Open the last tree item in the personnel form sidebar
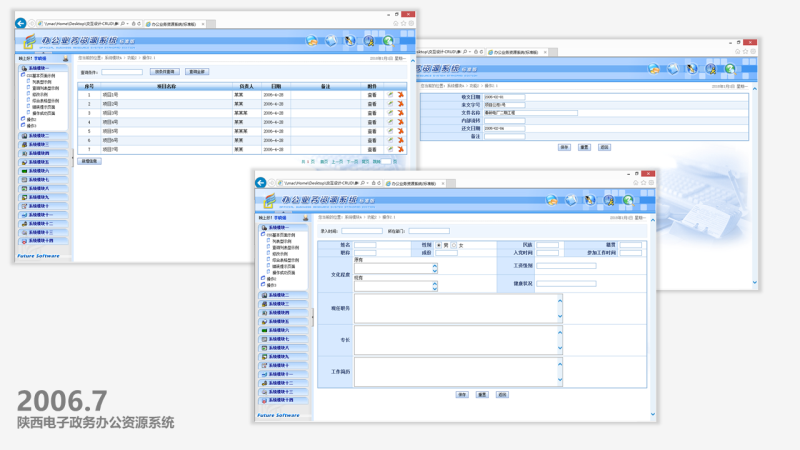This screenshot has height=450, width=800. coord(270,285)
